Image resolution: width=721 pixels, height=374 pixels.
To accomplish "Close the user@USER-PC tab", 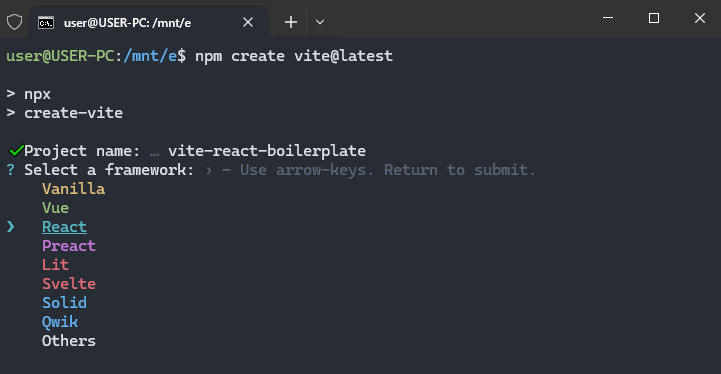I will [x=248, y=22].
